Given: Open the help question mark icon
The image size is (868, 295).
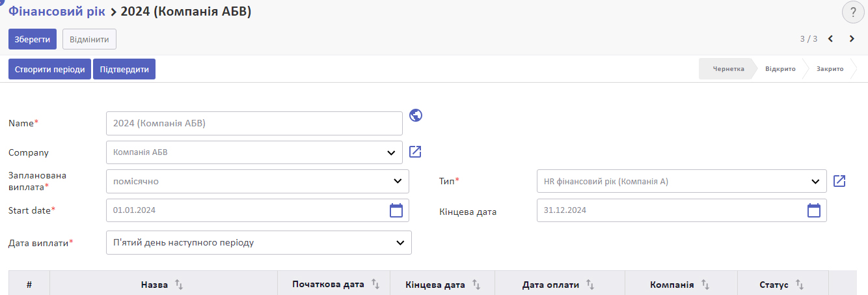Looking at the screenshot, I should [853, 12].
